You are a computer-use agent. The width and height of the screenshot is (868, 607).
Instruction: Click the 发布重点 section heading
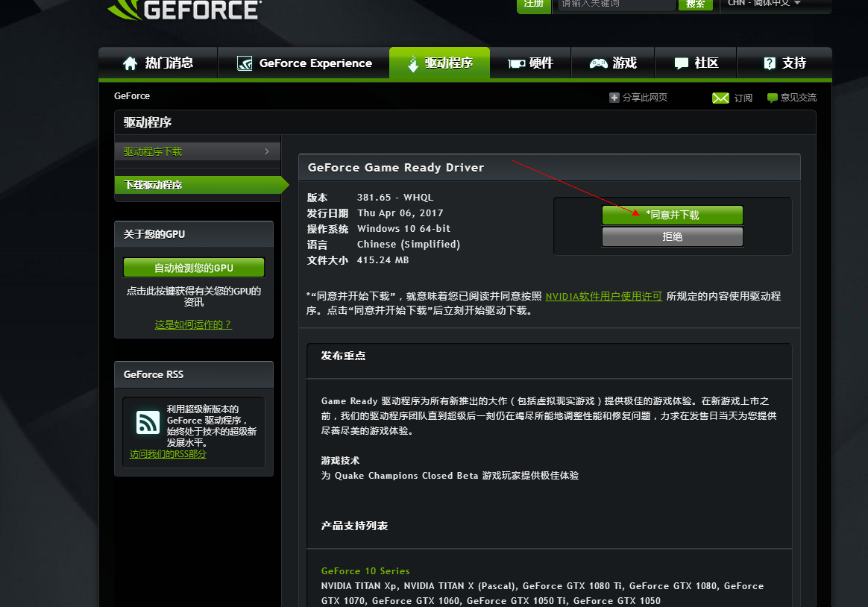343,356
